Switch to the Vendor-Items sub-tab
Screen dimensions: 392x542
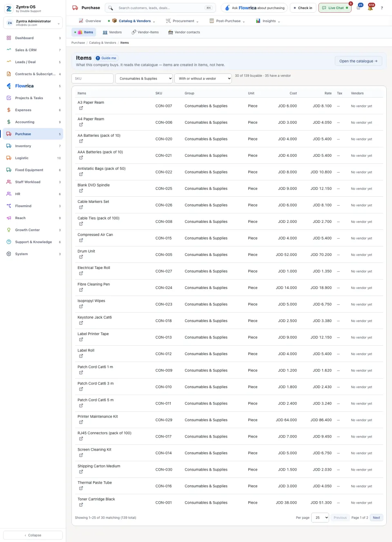point(145,32)
